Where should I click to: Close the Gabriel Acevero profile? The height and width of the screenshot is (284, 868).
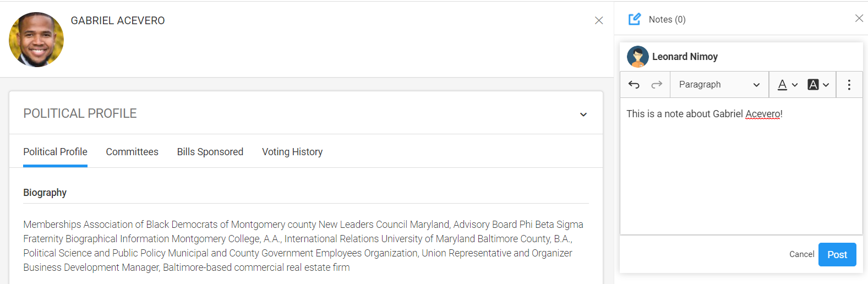pyautogui.click(x=599, y=20)
